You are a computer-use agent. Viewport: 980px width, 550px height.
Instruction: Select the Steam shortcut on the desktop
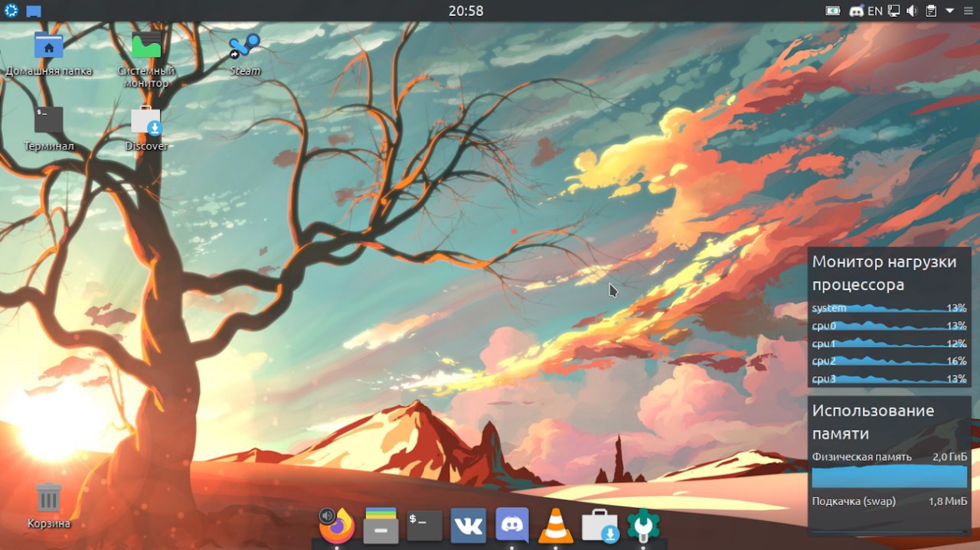[x=245, y=54]
